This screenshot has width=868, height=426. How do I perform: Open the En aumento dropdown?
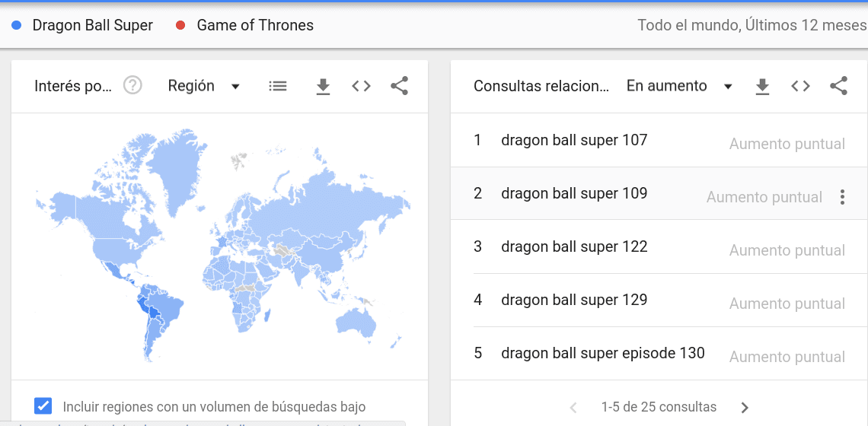coord(678,86)
